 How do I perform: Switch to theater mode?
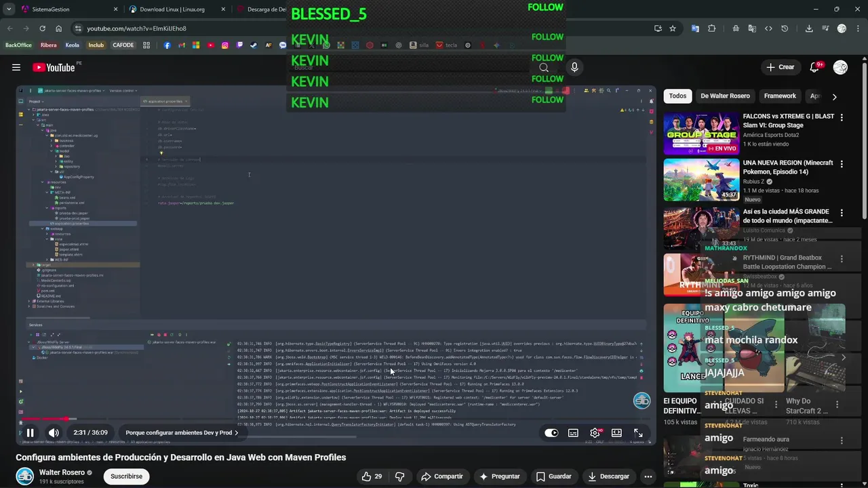[616, 433]
